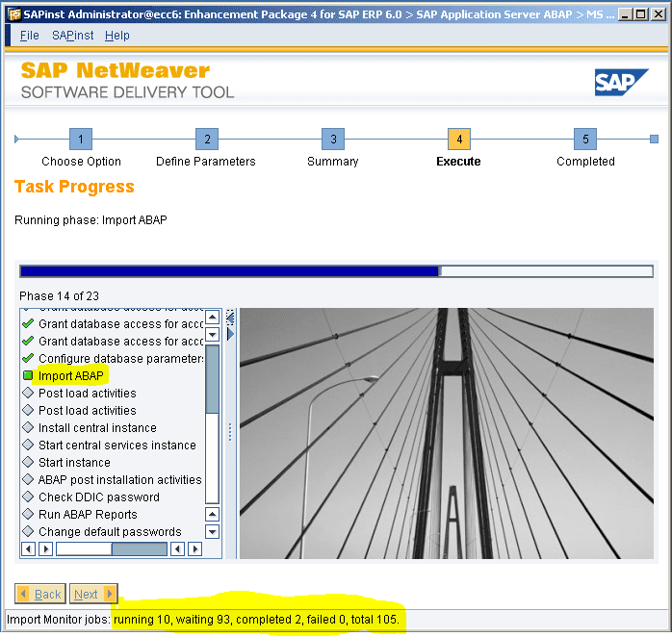Click the Import Monitor jobs status text
The width and height of the screenshot is (672, 637).
pyautogui.click(x=203, y=620)
